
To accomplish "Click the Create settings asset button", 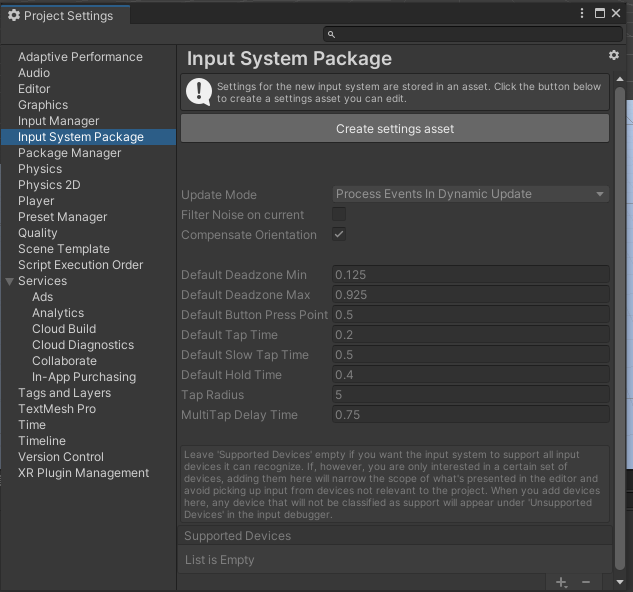I will tap(395, 128).
